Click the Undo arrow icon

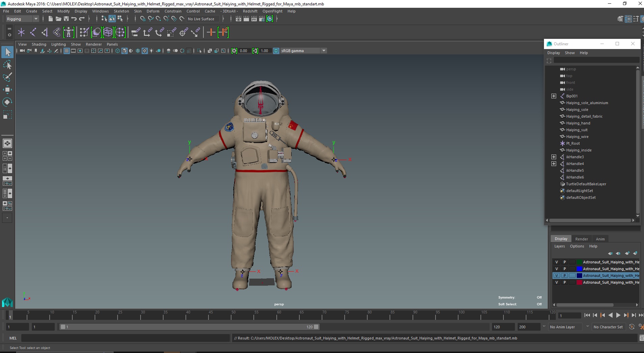click(74, 19)
